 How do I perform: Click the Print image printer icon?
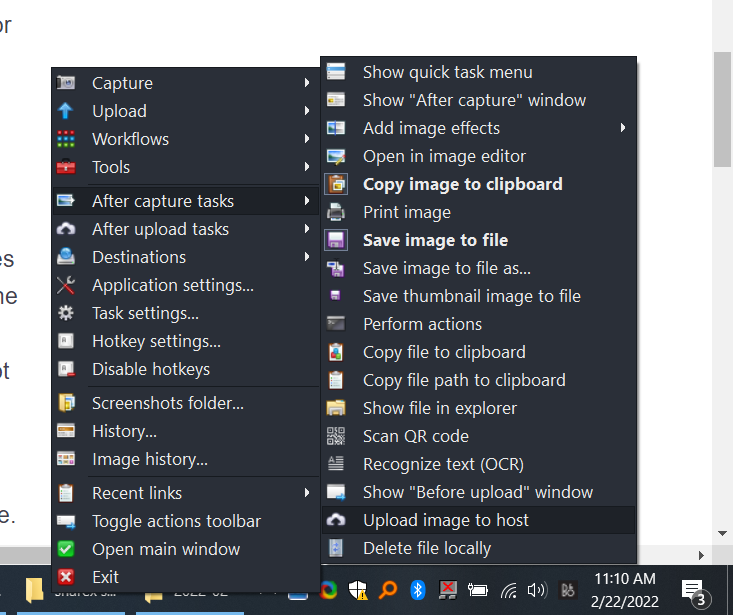[x=336, y=212]
